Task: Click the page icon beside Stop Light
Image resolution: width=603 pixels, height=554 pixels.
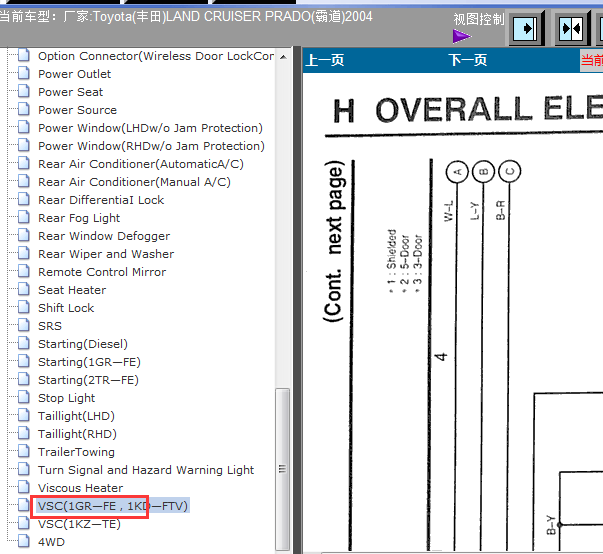Action: [24, 398]
